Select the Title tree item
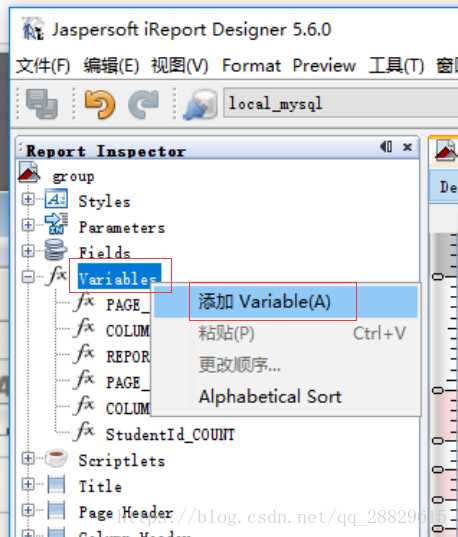Screen dimensions: 458x537 tap(100, 487)
